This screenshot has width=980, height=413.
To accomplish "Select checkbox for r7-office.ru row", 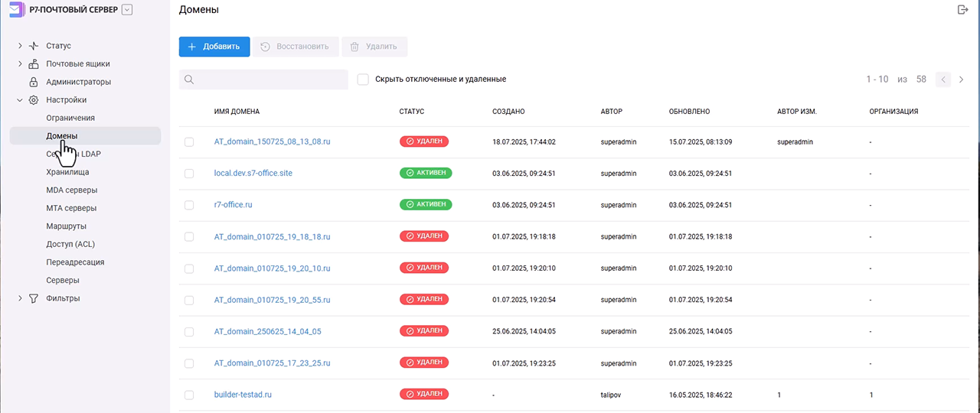I will (189, 205).
